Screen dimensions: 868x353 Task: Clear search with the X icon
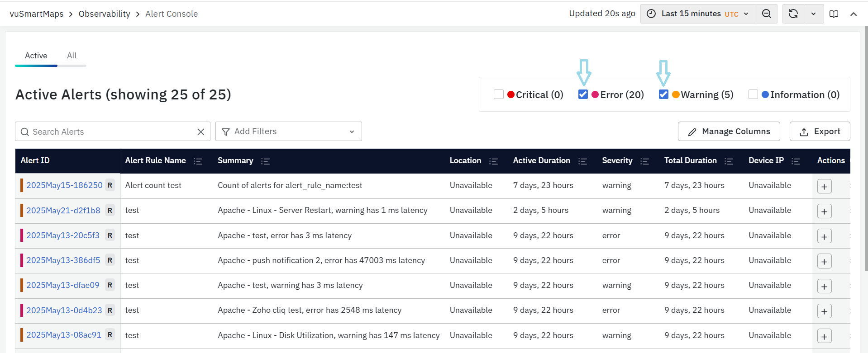pos(201,132)
